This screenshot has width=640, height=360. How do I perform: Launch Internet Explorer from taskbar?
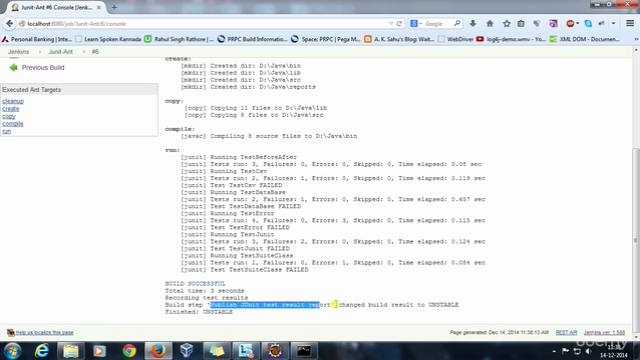(x=42, y=351)
